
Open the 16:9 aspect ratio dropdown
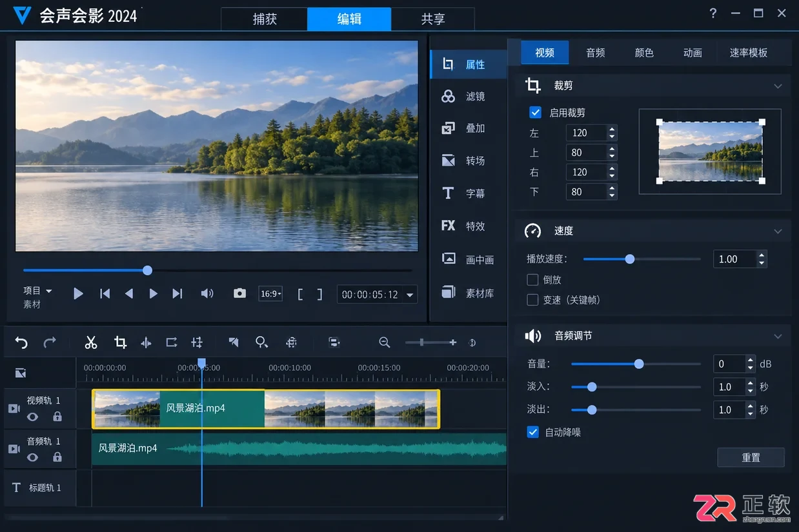pos(270,294)
